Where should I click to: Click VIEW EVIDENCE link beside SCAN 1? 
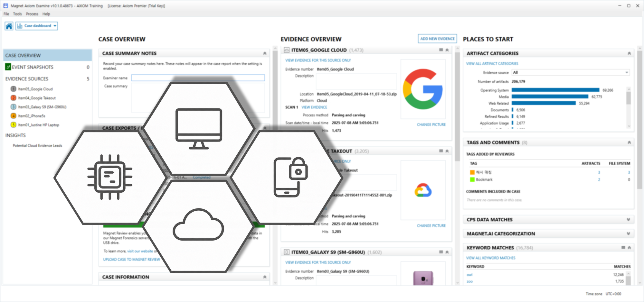pyautogui.click(x=314, y=107)
